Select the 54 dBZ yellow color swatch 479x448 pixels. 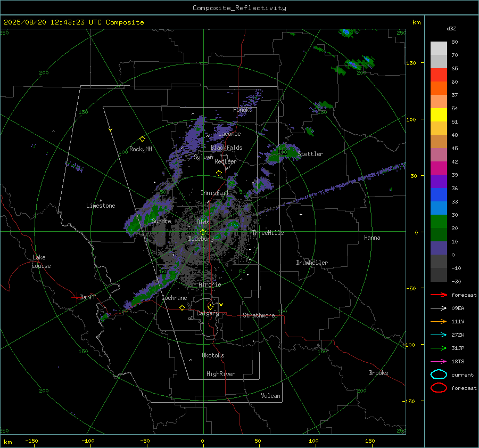click(439, 115)
